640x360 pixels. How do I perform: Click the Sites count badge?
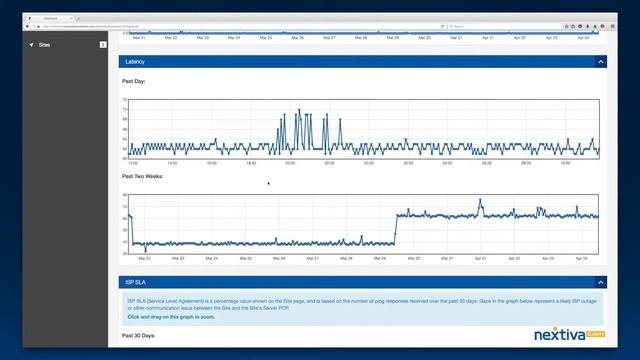(x=103, y=45)
